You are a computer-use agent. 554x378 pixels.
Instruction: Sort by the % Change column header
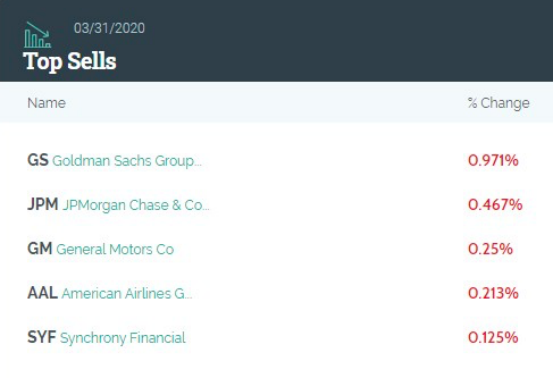point(499,103)
